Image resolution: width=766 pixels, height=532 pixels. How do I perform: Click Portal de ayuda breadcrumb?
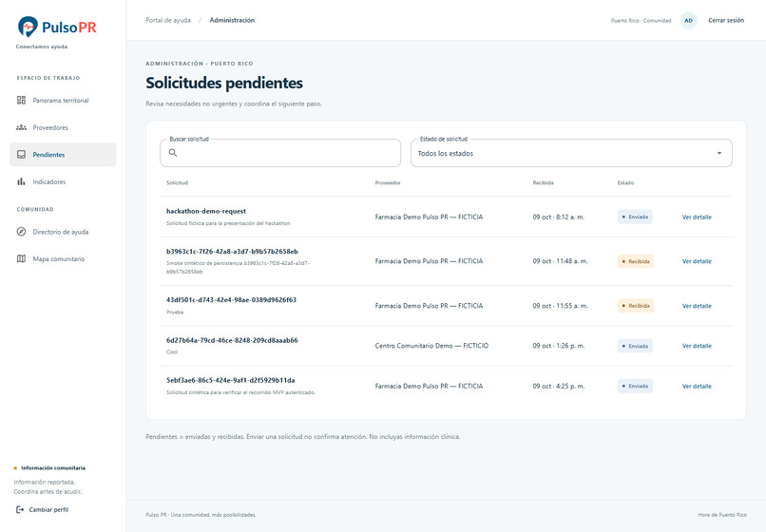tap(168, 20)
